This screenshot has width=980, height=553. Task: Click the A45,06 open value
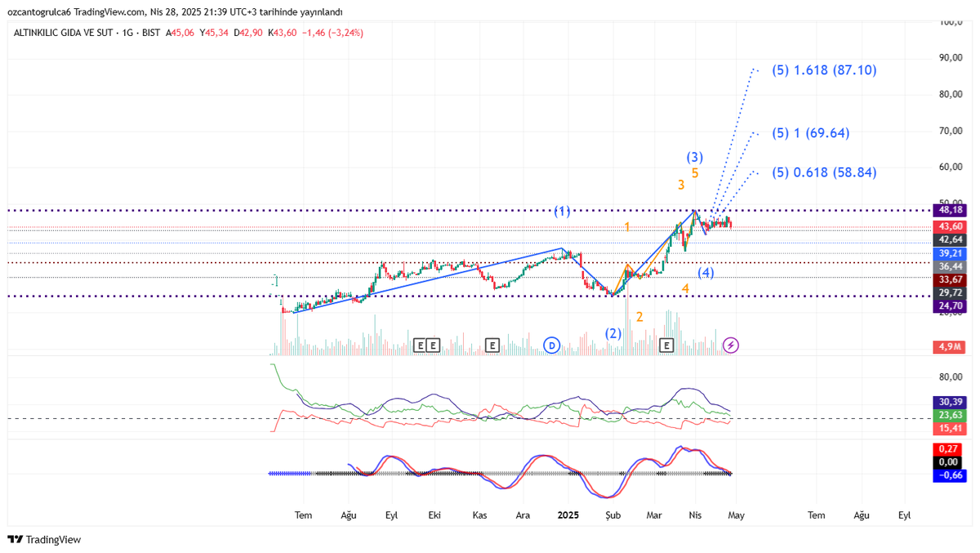coord(180,33)
